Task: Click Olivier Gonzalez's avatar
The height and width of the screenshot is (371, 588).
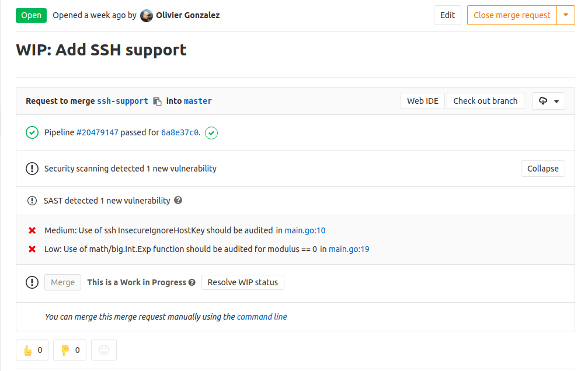Action: [x=146, y=15]
